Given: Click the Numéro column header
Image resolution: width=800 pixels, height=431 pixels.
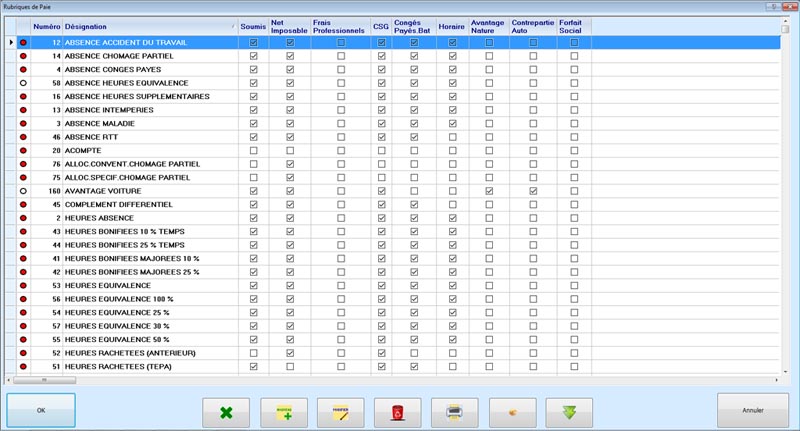Looking at the screenshot, I should coord(47,26).
